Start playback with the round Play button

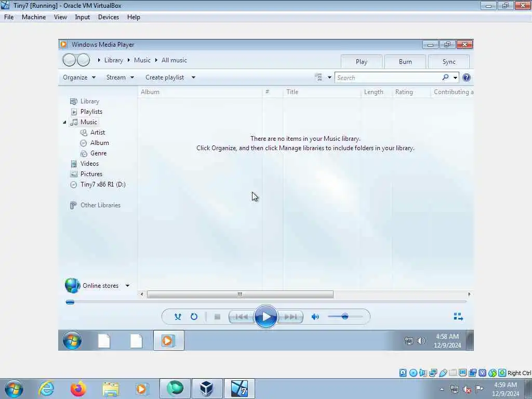[x=265, y=316]
